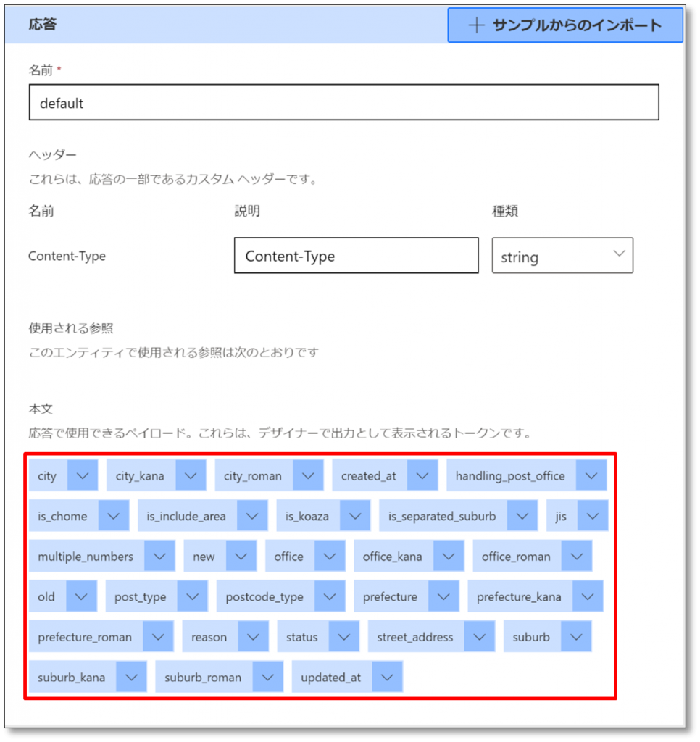
Task: Expand the postcode_type token chevron
Action: 330,596
